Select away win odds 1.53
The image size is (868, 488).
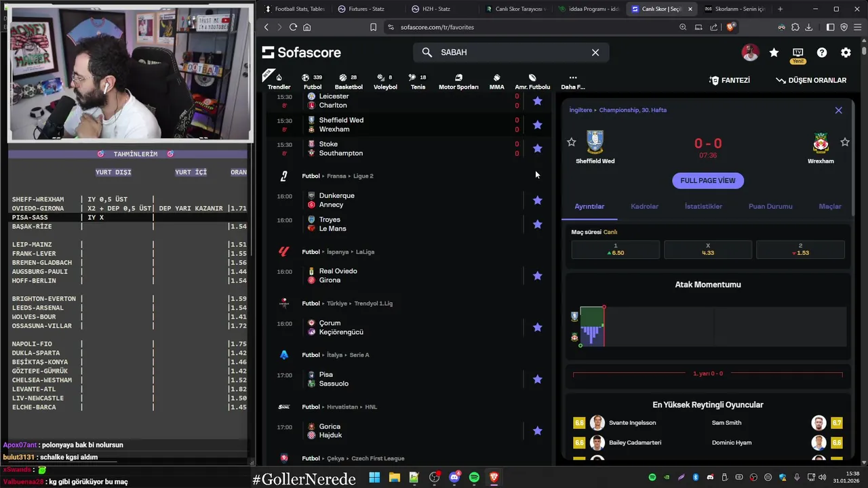[800, 249]
